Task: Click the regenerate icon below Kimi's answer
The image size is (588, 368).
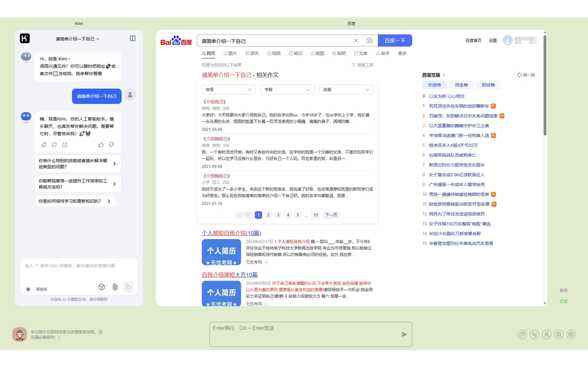Action: (55, 144)
